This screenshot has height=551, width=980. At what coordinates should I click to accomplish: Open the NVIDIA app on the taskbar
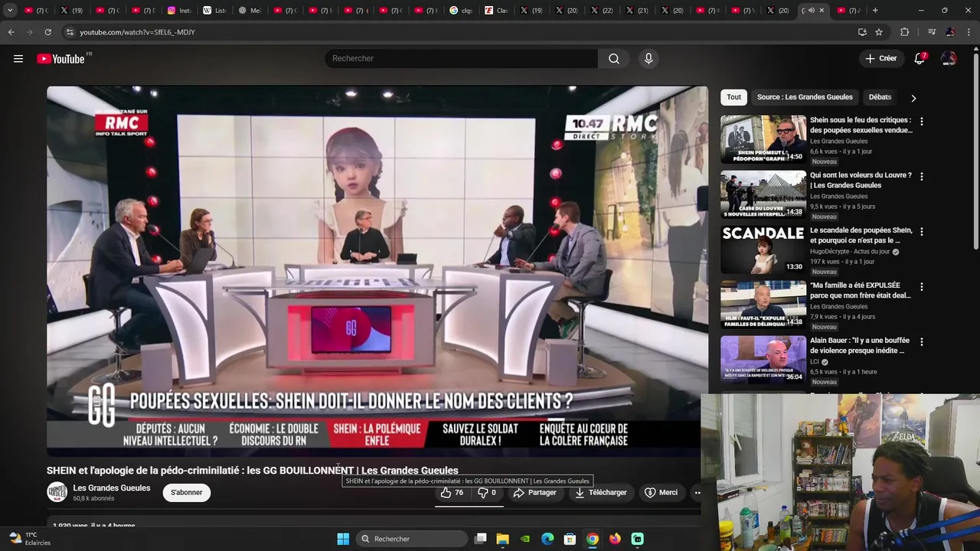coord(525,539)
